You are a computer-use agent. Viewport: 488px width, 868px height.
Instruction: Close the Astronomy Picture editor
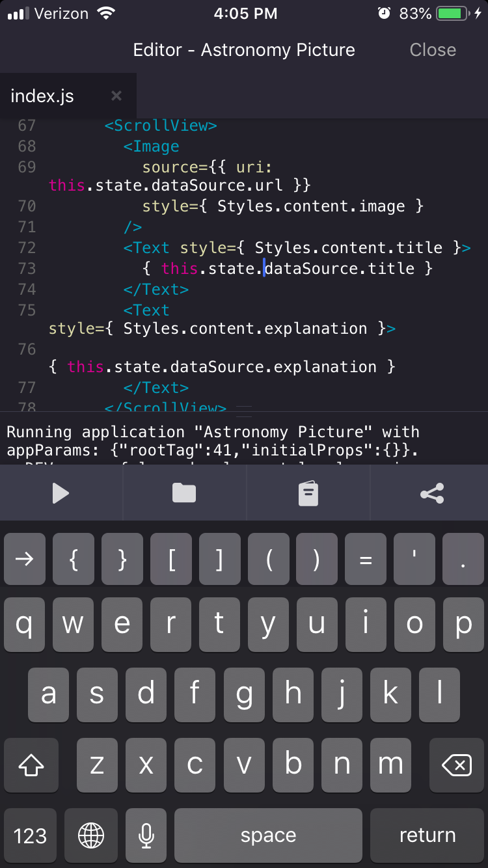pyautogui.click(x=432, y=50)
